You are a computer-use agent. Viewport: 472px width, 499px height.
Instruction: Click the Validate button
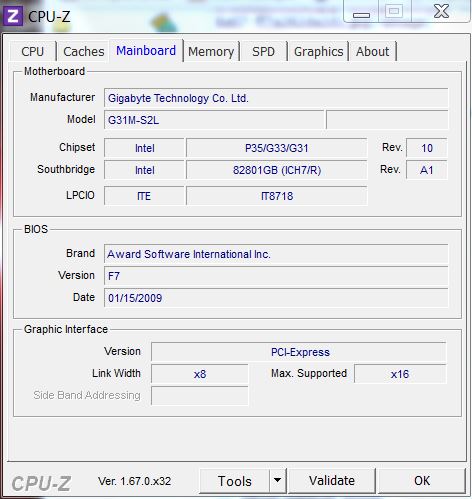[332, 481]
